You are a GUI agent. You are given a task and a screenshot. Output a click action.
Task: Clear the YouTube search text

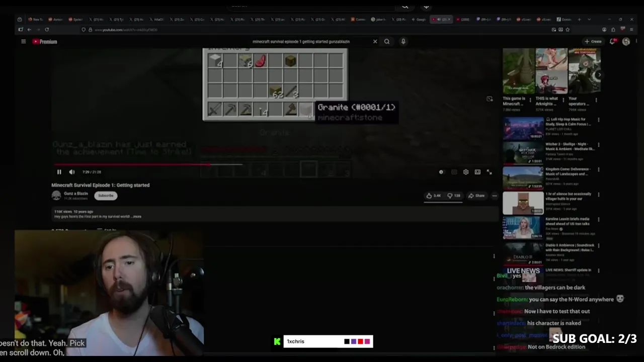[375, 42]
